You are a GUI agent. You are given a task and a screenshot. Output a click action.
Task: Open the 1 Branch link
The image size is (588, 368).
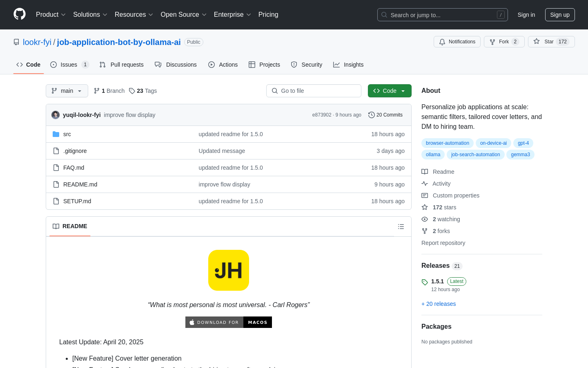[109, 91]
